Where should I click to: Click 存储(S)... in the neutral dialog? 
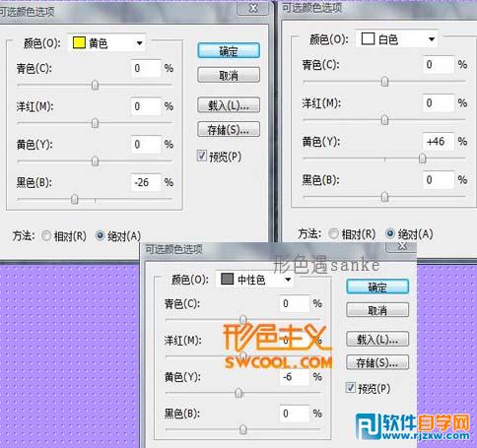click(377, 362)
